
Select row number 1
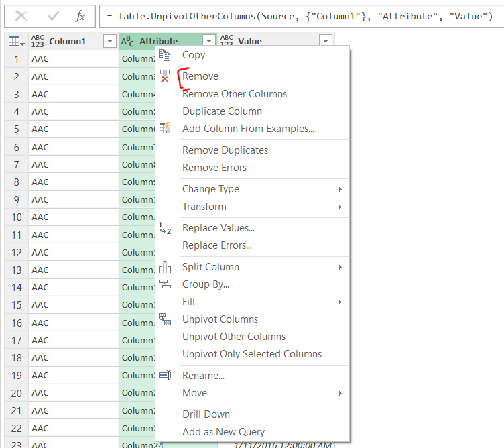16,59
